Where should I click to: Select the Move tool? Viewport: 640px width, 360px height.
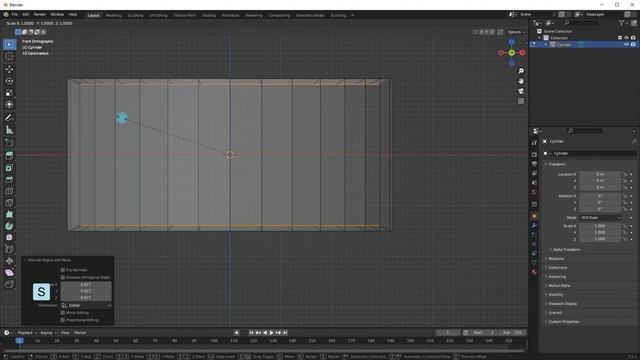(x=9, y=69)
